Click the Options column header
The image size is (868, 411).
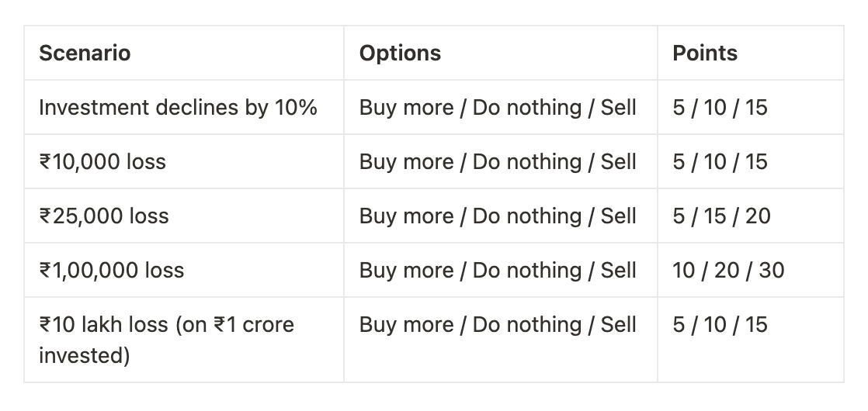coord(400,54)
